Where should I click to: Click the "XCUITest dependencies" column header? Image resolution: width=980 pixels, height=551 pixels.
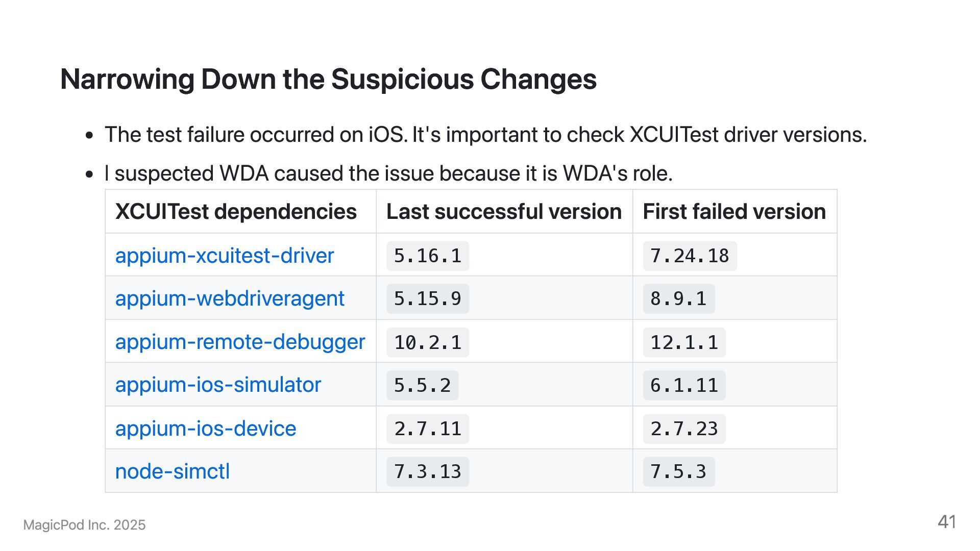[236, 212]
